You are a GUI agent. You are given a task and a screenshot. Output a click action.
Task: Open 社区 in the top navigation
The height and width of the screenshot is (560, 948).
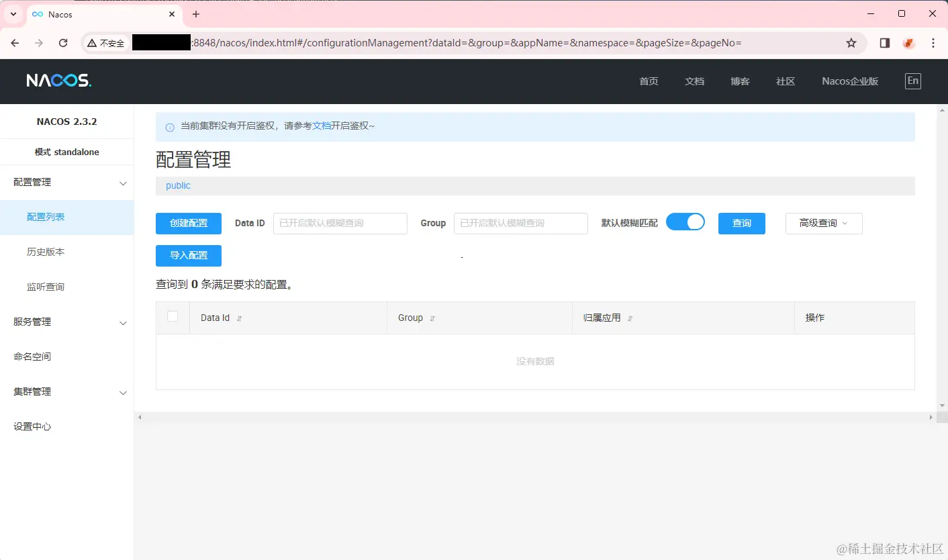786,81
